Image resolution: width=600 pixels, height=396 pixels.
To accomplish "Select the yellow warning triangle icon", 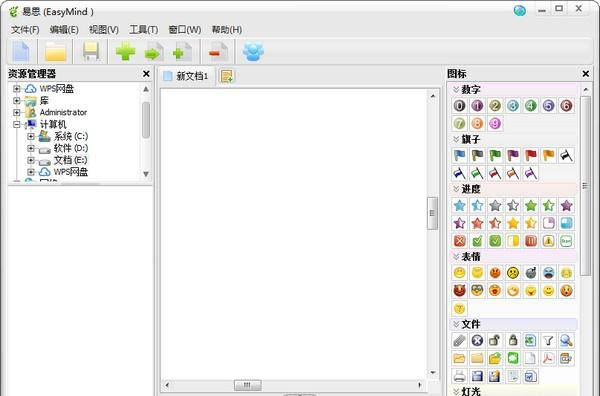I will (549, 241).
